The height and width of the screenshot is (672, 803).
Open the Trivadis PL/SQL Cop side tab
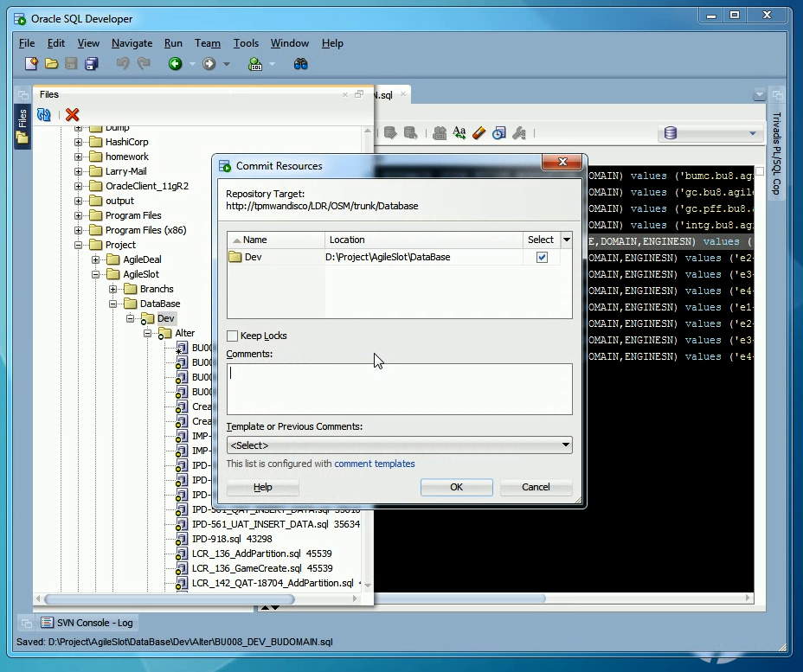[x=776, y=153]
